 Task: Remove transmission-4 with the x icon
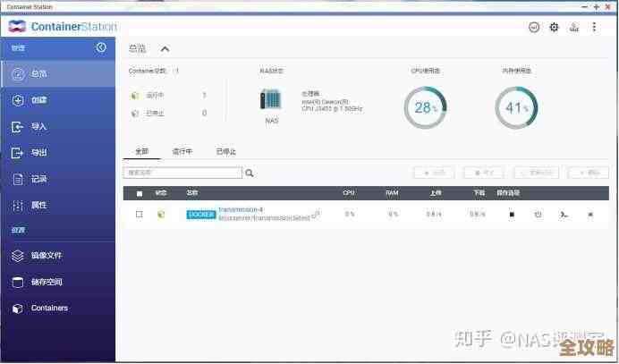(x=590, y=215)
